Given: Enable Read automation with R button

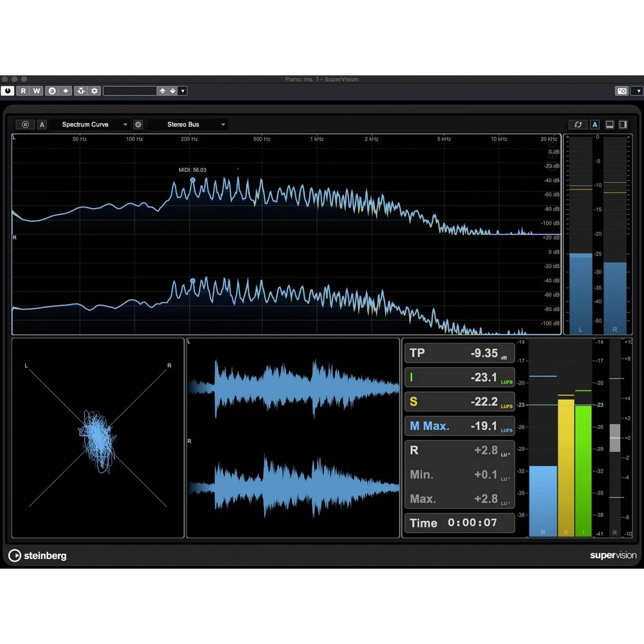Looking at the screenshot, I should click(23, 91).
